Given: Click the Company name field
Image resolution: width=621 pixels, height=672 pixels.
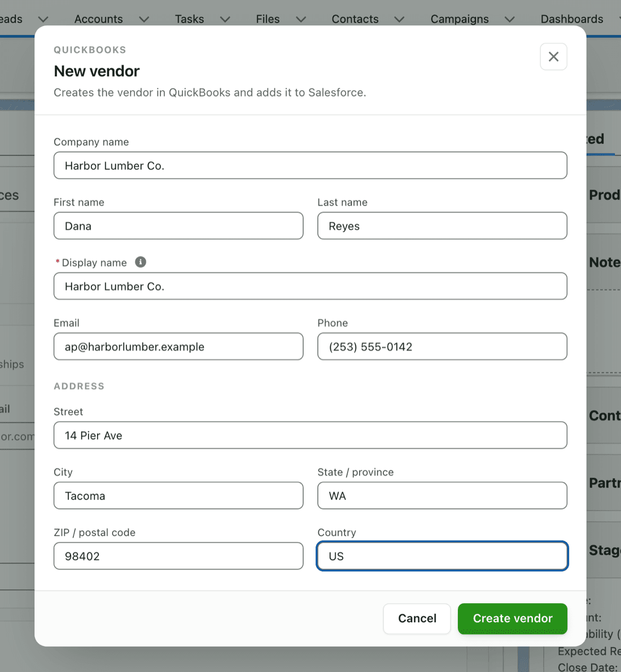Looking at the screenshot, I should pyautogui.click(x=310, y=165).
